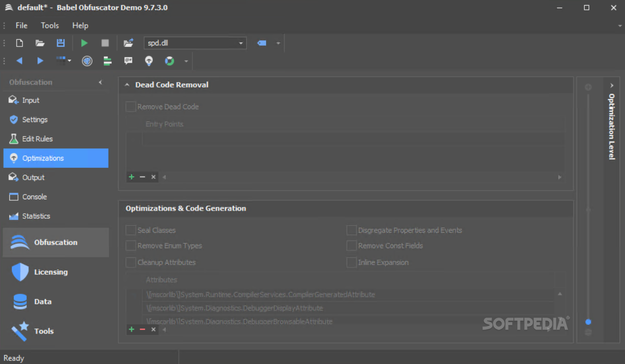
Task: Open the dropdown arrow beside the tag icon
Action: pos(278,43)
